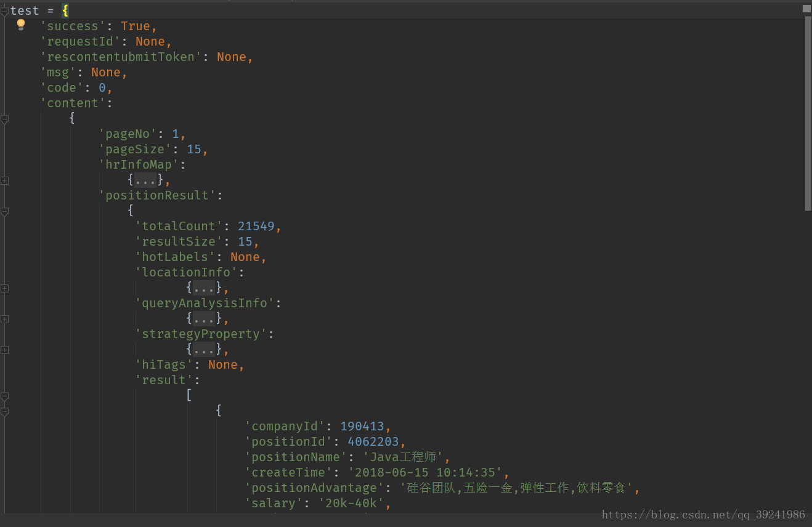812x527 pixels.
Task: Expand the gutter plus marker for hrInfoMap block
Action: coord(4,180)
